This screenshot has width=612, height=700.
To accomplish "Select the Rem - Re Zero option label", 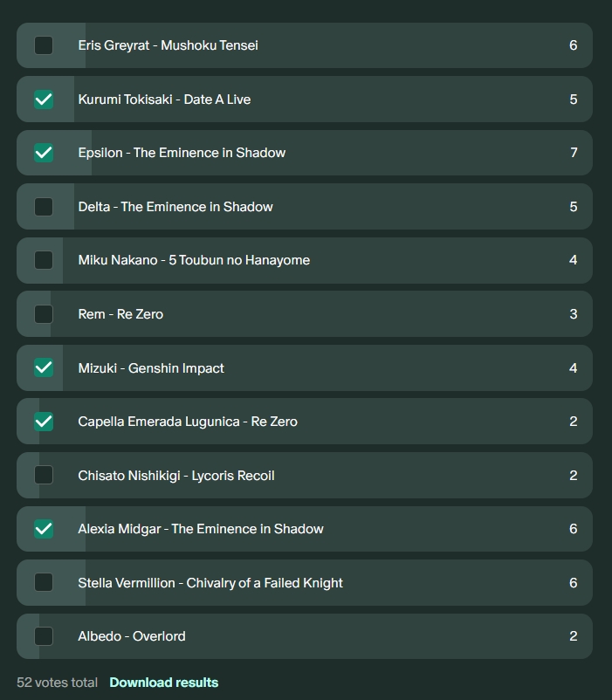I will click(120, 314).
